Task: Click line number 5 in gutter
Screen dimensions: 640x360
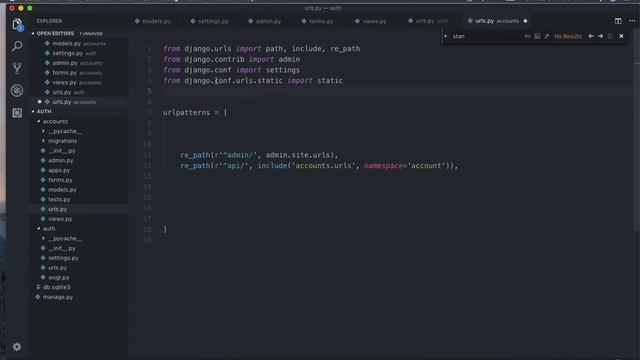Action: pos(149,91)
